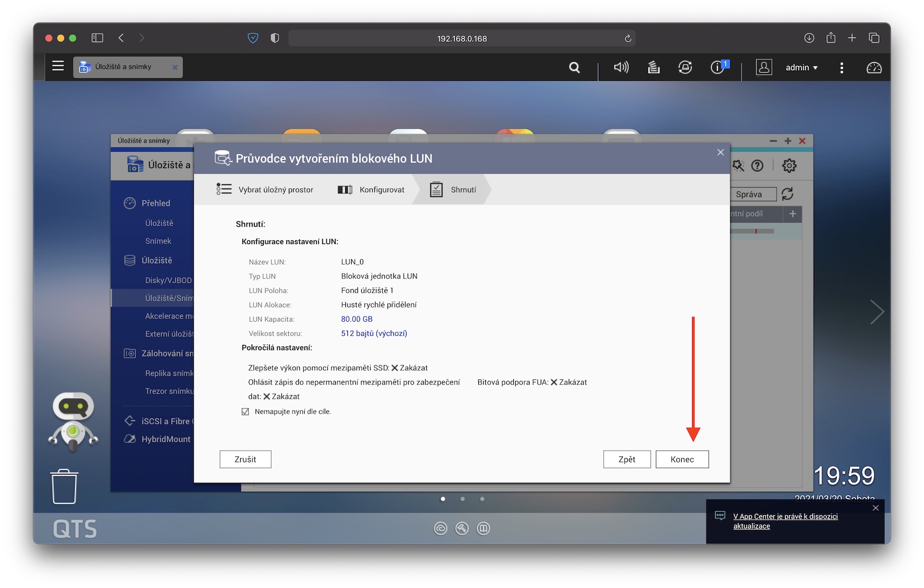Select the third desktop page dot

(482, 499)
